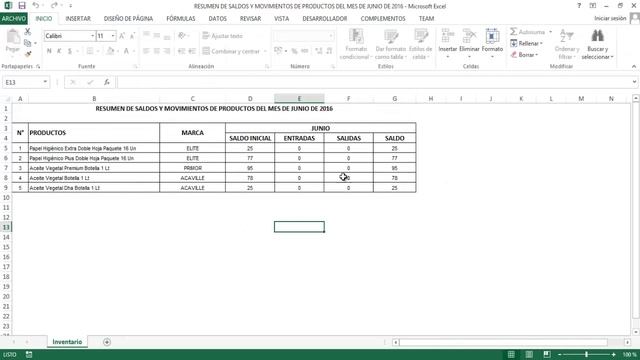The height and width of the screenshot is (360, 640).
Task: Click the Save icon in the quick access toolbar
Action: point(22,6)
